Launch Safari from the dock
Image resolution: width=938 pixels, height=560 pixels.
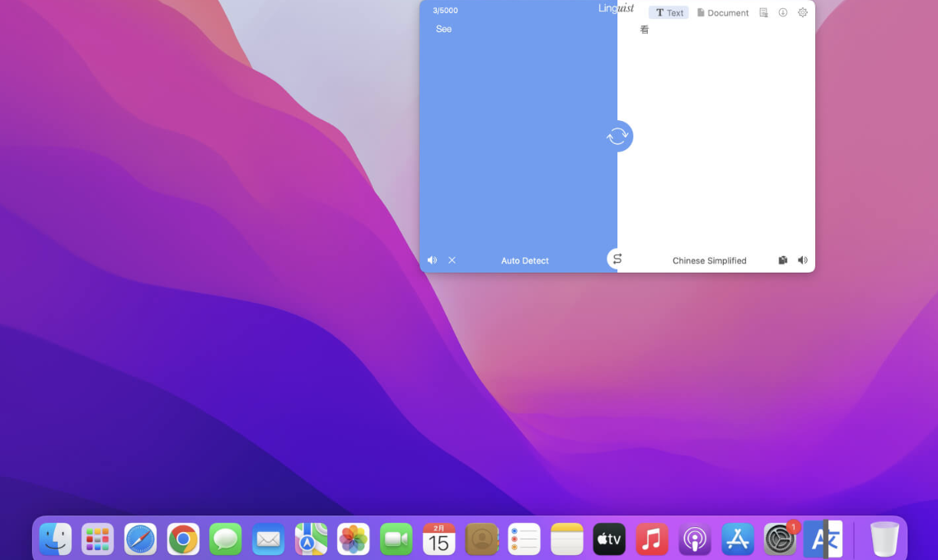point(141,539)
